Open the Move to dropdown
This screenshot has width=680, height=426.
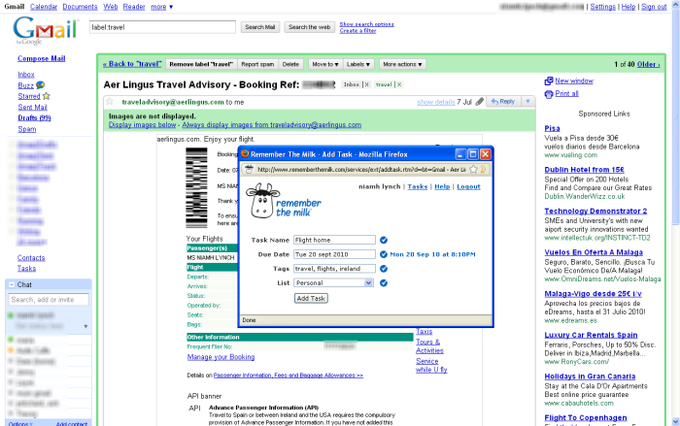325,64
